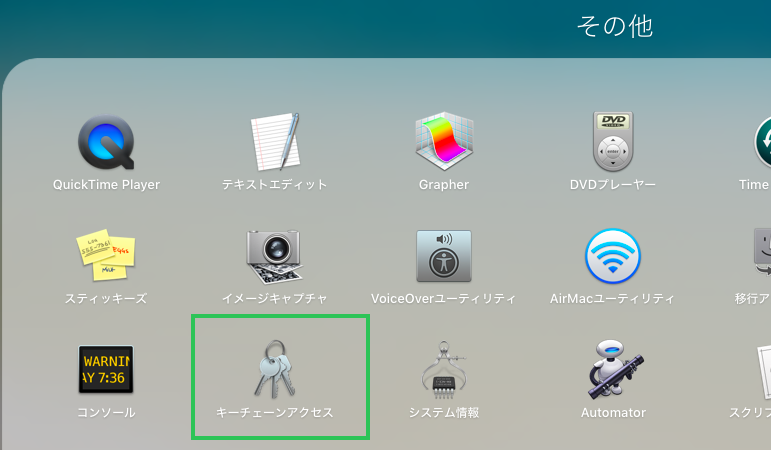
Task: Click the VoiceOverユーティリティ label text
Action: click(444, 299)
